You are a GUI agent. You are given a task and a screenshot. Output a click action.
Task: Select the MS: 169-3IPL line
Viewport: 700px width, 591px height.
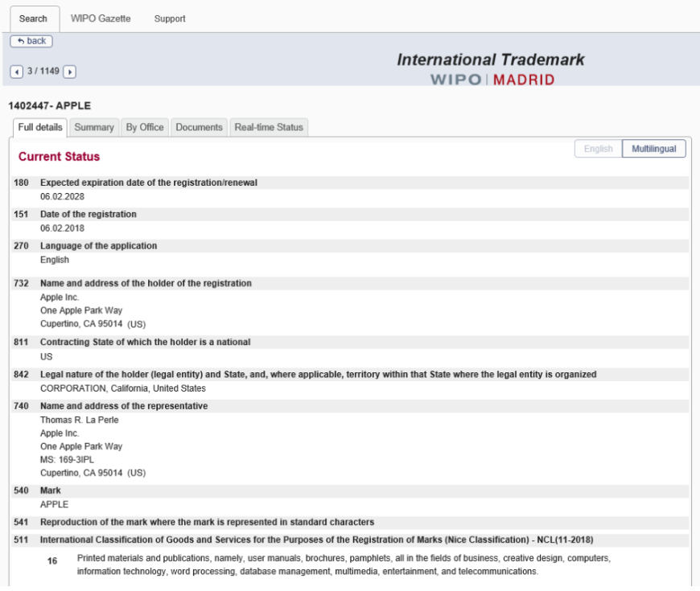click(67, 459)
